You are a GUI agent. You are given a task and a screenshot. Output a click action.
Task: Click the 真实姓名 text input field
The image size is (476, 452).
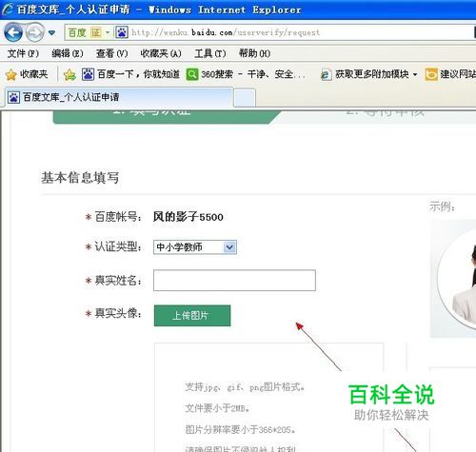[234, 280]
